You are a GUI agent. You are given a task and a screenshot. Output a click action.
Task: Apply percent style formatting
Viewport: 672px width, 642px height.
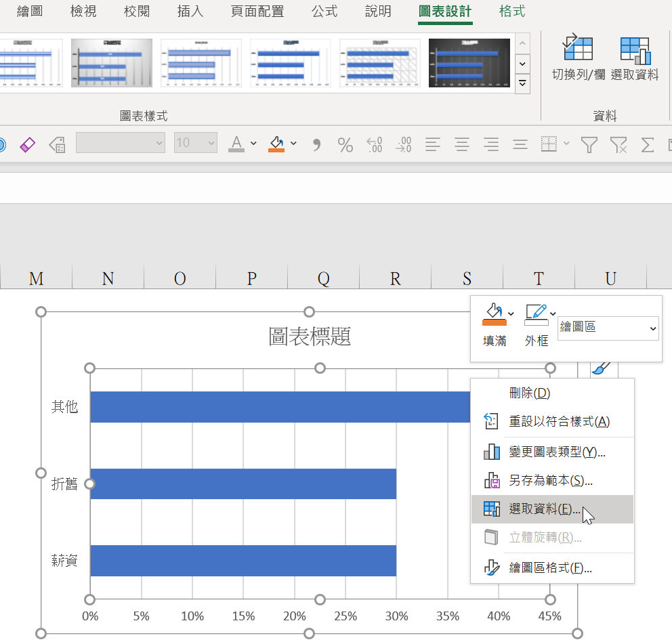point(345,144)
